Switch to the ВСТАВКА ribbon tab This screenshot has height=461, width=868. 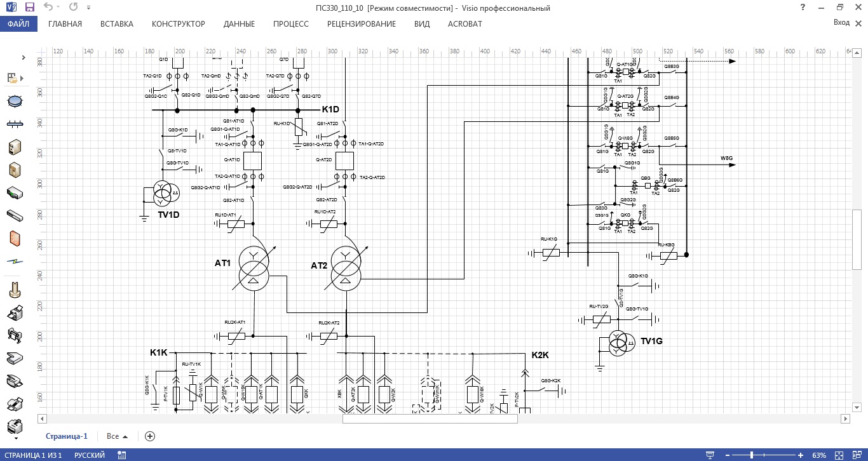117,24
